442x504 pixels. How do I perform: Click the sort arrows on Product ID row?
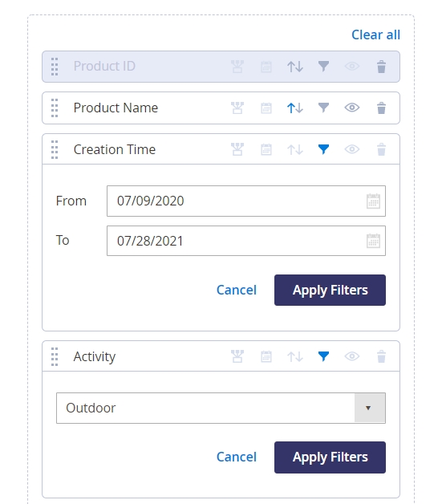295,67
